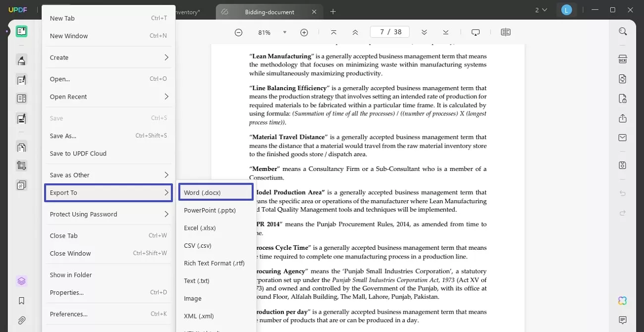Open the Page layout tool in sidebar
The height and width of the screenshot is (332, 644).
tap(21, 99)
